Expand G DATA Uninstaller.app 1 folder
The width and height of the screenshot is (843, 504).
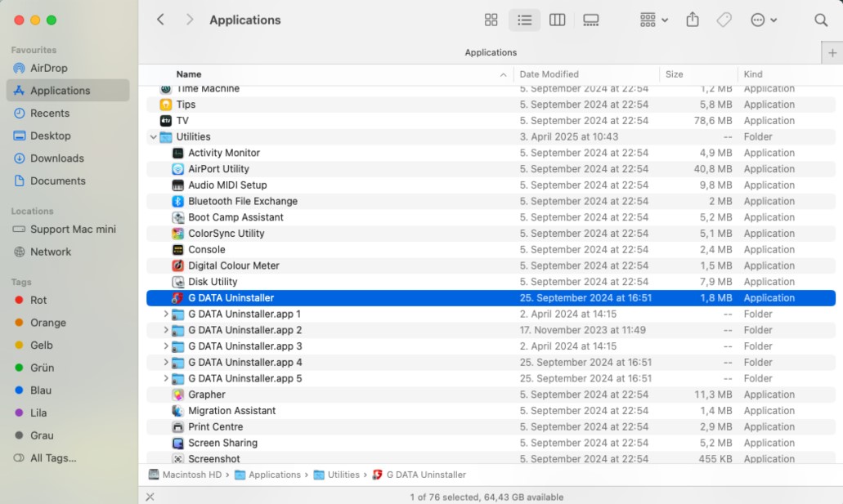pos(166,314)
